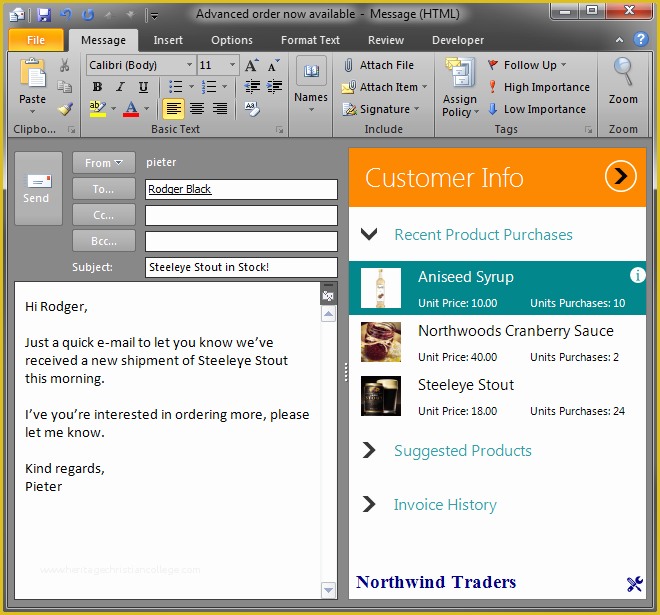Viewport: 660px width, 615px height.
Task: Open settings tools icon beside Northwind Traders
Action: point(634,584)
